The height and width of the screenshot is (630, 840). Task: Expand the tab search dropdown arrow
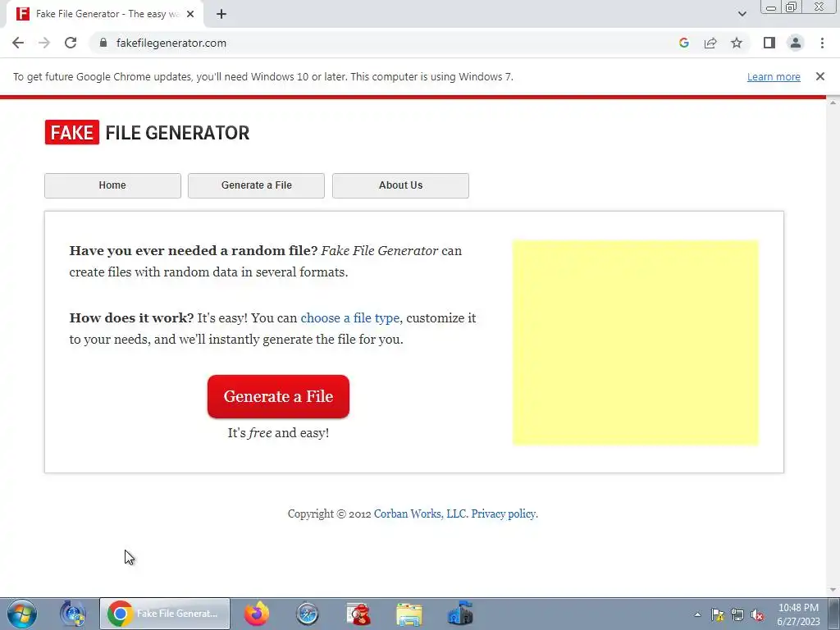tap(742, 14)
